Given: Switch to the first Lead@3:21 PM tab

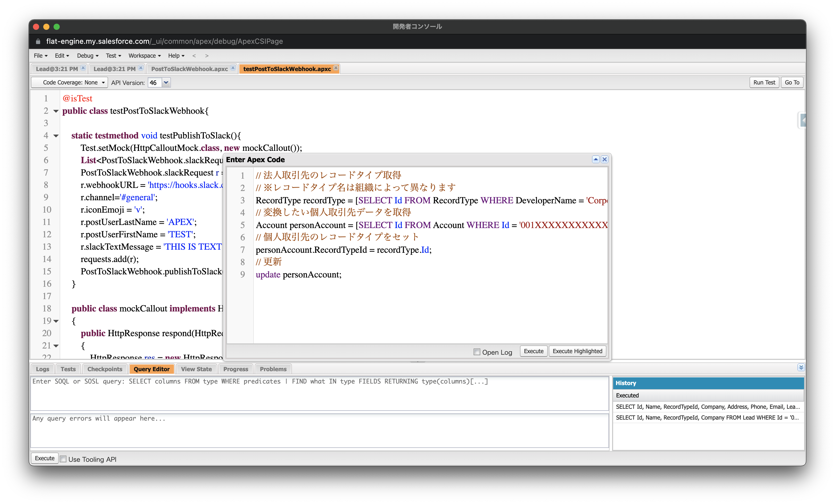Looking at the screenshot, I should (x=57, y=69).
